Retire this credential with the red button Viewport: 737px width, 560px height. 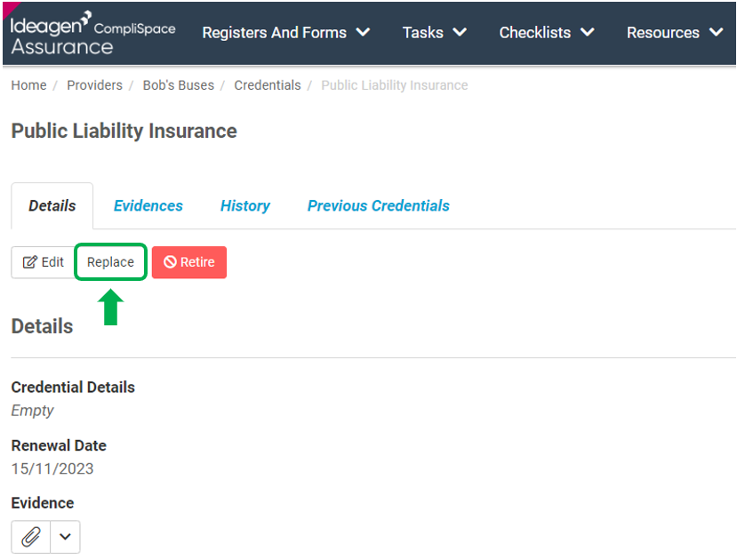(189, 262)
